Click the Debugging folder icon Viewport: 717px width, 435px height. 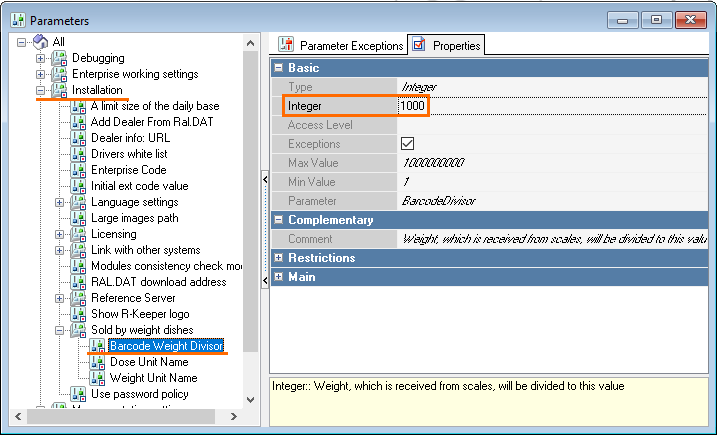tap(59, 58)
